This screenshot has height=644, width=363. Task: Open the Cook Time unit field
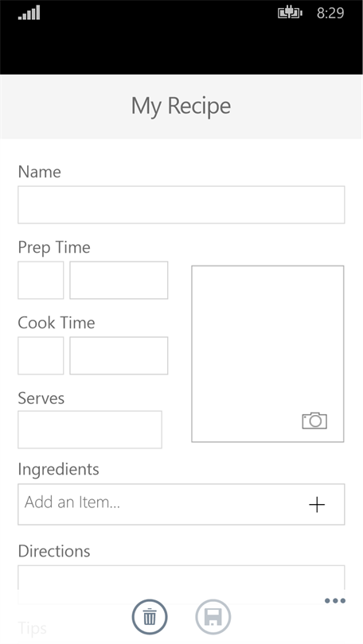(119, 355)
